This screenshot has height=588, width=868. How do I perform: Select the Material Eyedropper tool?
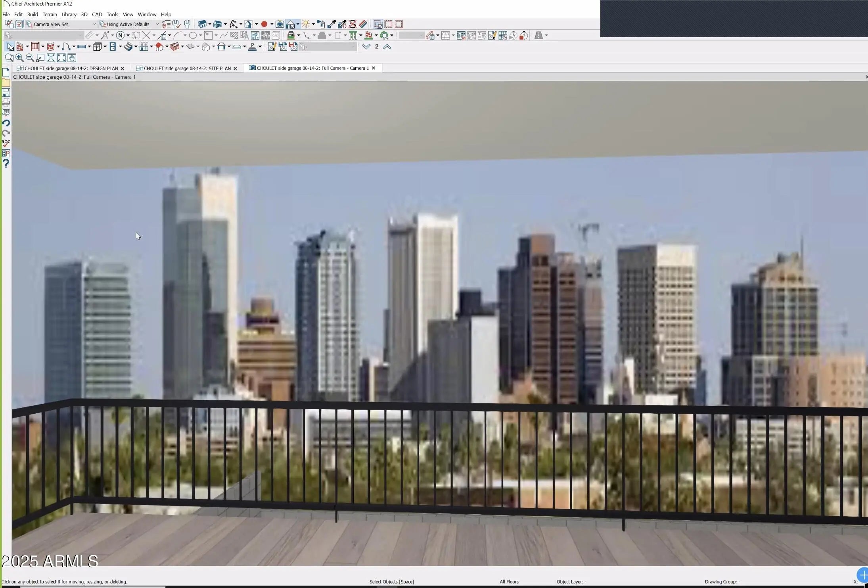331,24
